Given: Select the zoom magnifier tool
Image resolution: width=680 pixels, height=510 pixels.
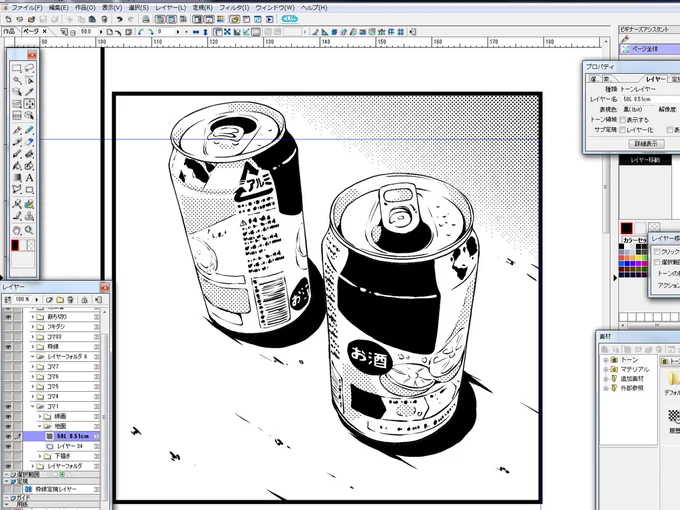Looking at the screenshot, I should point(29,230).
